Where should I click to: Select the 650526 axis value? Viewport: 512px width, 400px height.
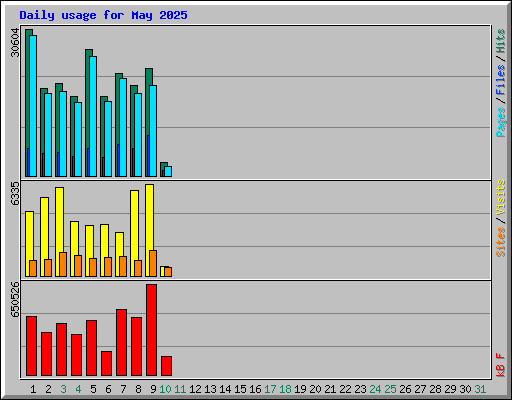[x=15, y=299]
